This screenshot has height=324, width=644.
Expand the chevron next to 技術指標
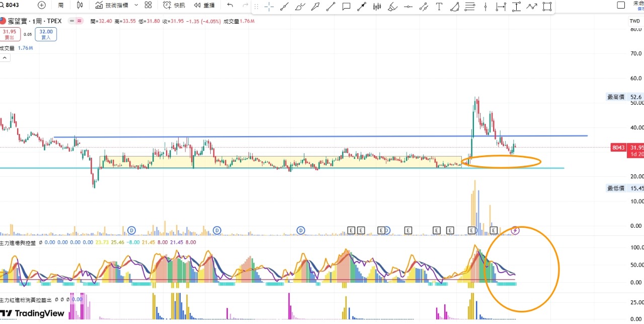(x=136, y=5)
